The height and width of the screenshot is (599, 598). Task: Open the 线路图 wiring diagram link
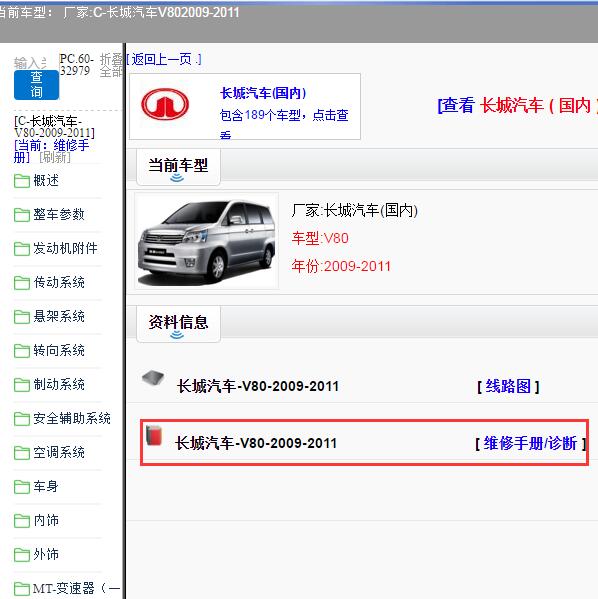click(x=508, y=386)
